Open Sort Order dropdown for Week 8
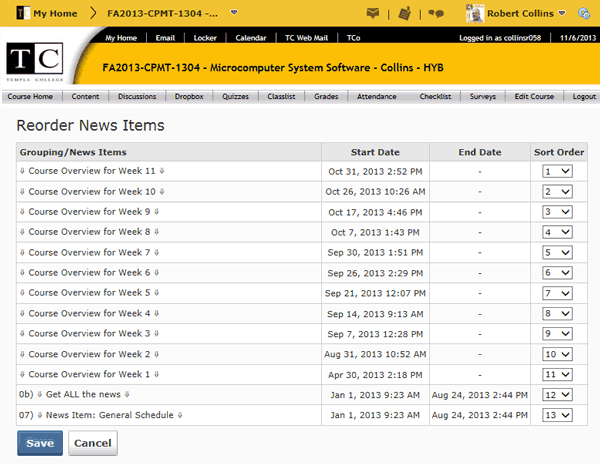The image size is (600, 464). (x=557, y=232)
